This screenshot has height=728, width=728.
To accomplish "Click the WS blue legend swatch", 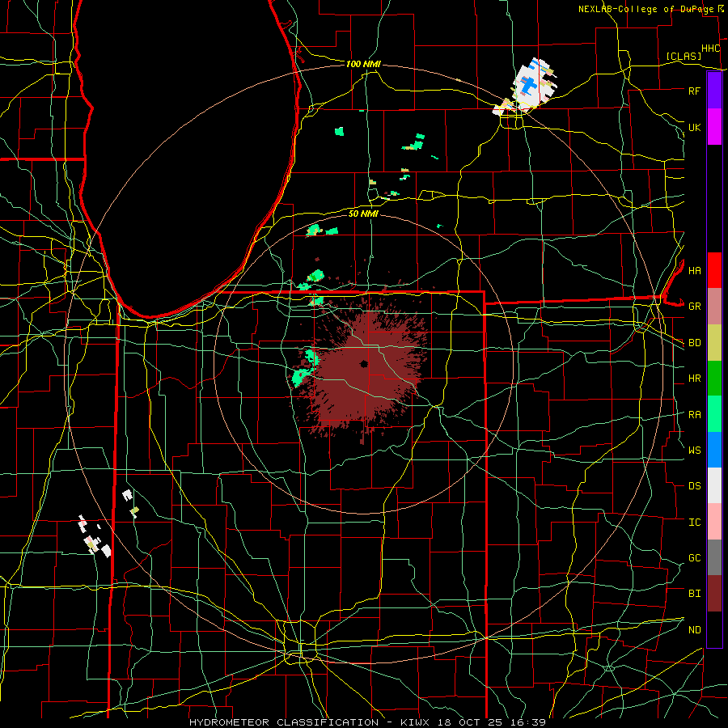I will [714, 450].
